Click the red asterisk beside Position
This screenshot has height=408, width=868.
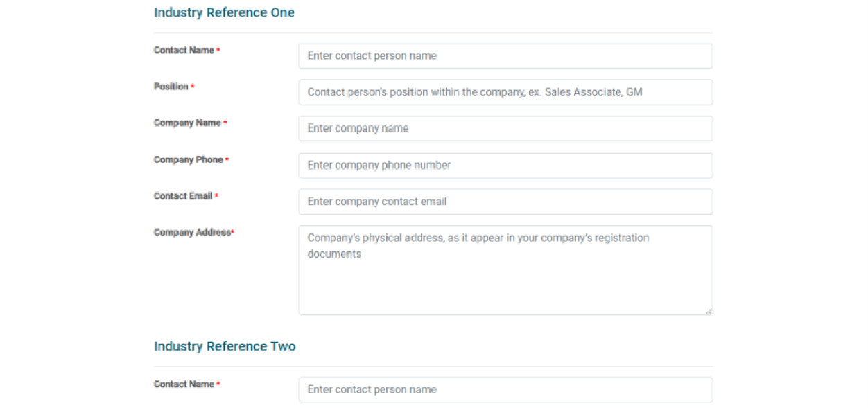193,87
